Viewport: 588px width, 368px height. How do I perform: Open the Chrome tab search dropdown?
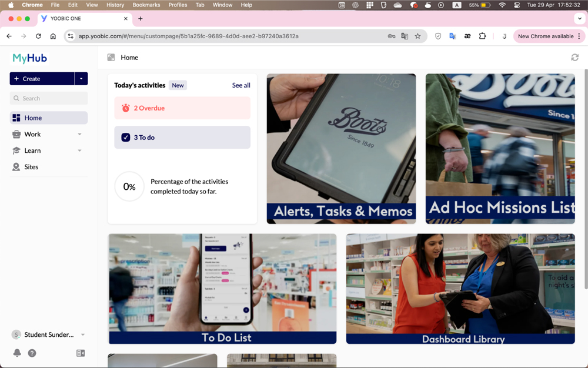coord(580,18)
